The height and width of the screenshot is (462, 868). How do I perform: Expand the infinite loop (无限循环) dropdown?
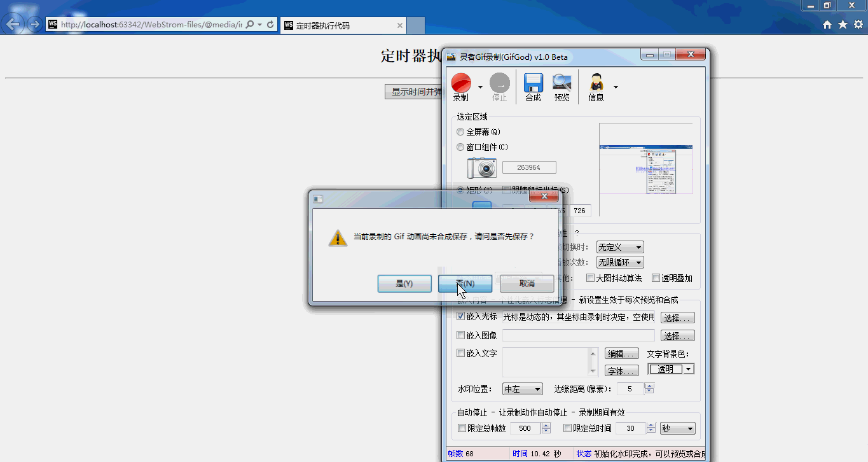click(620, 262)
